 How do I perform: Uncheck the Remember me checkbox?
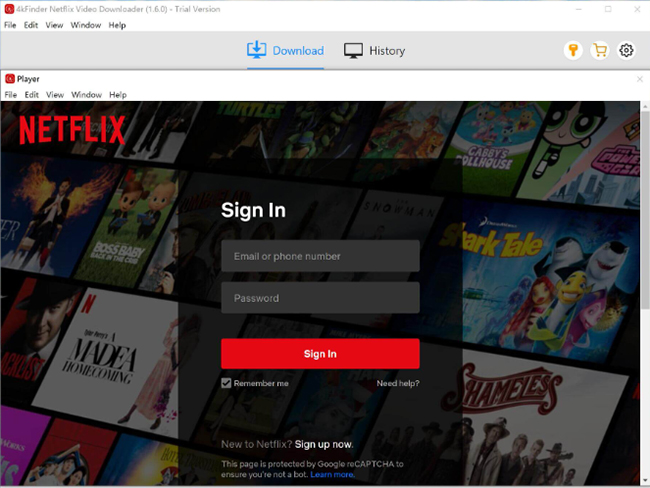[226, 383]
